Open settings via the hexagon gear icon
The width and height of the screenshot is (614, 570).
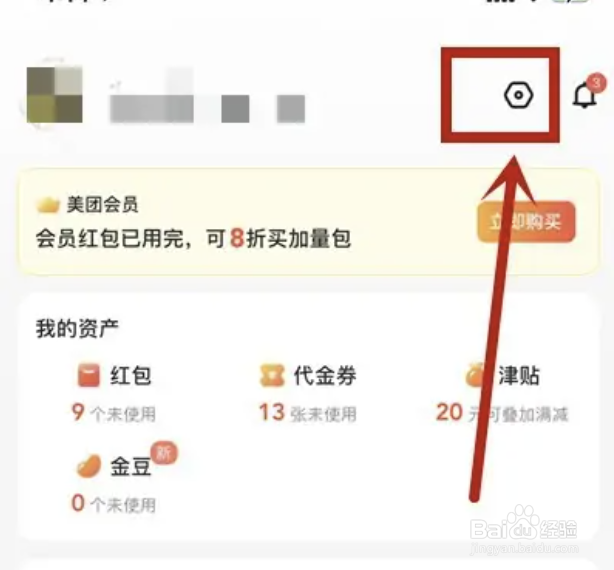pos(518,95)
